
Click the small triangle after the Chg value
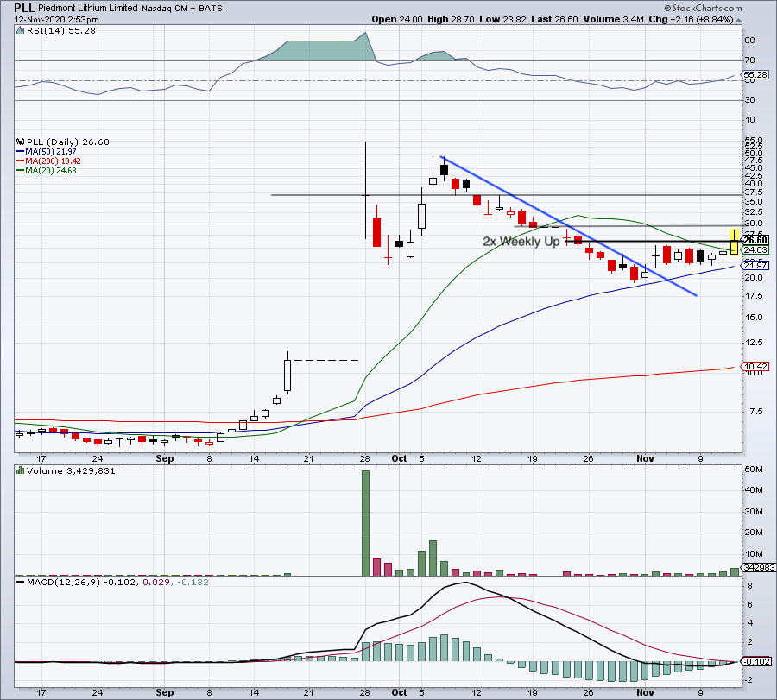738,21
